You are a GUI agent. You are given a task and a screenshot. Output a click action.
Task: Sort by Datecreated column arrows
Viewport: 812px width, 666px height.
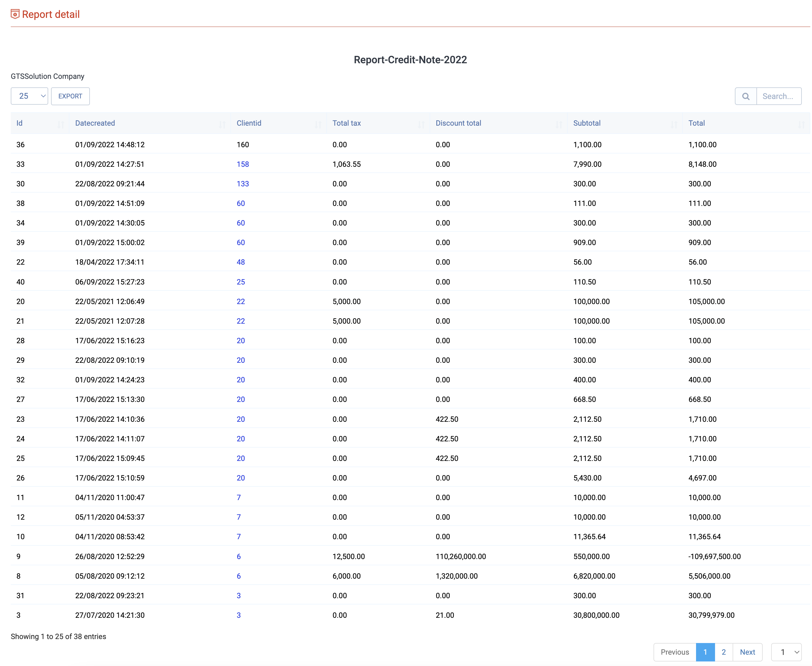[222, 124]
